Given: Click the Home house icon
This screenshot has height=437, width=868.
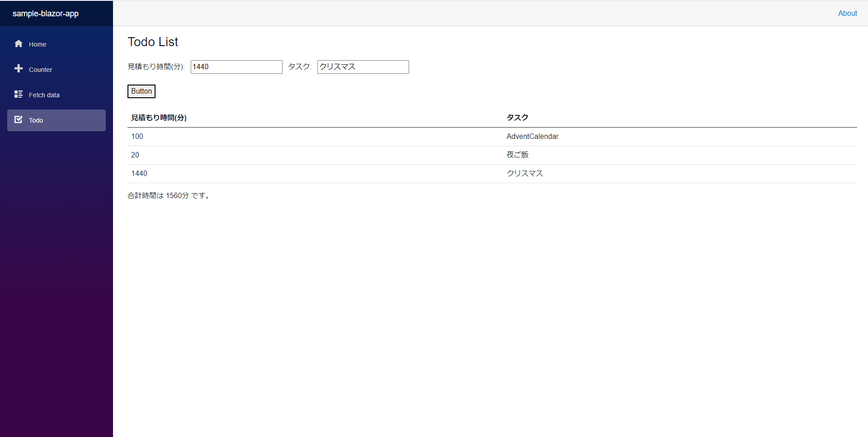Looking at the screenshot, I should pyautogui.click(x=19, y=44).
